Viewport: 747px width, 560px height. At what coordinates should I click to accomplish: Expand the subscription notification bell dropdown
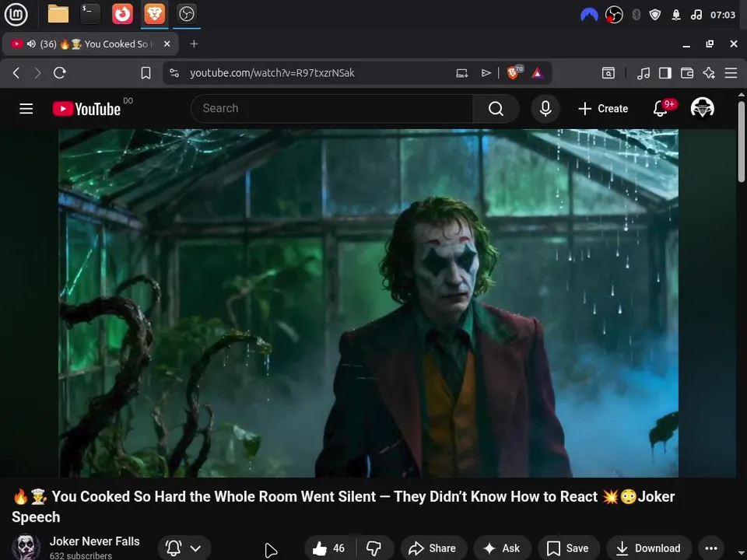pyautogui.click(x=184, y=548)
